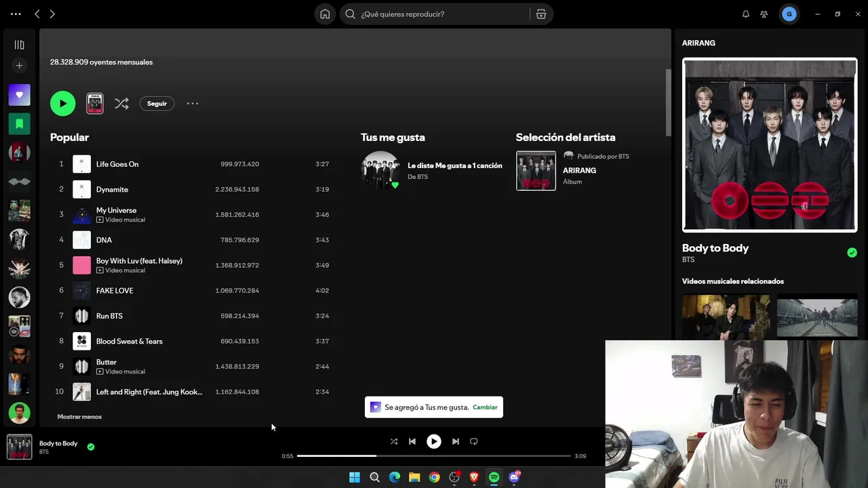The image size is (868, 488).
Task: Open Body to Body title in right panel
Action: pyautogui.click(x=715, y=248)
